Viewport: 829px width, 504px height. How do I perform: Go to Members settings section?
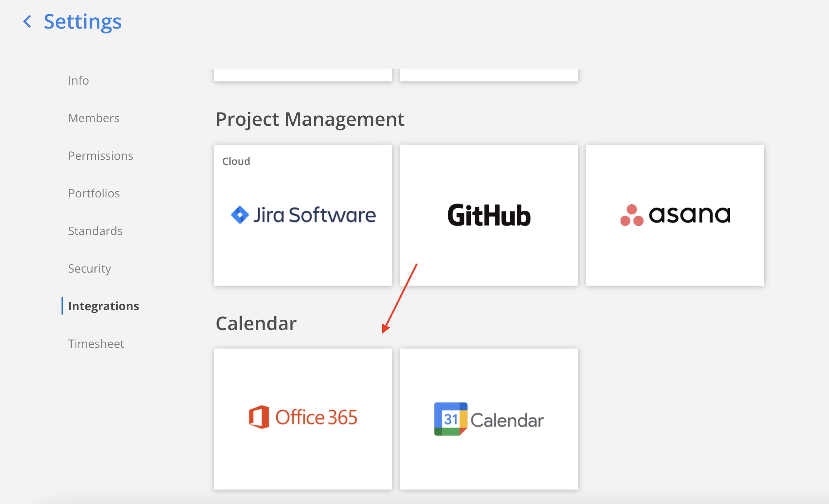tap(94, 118)
